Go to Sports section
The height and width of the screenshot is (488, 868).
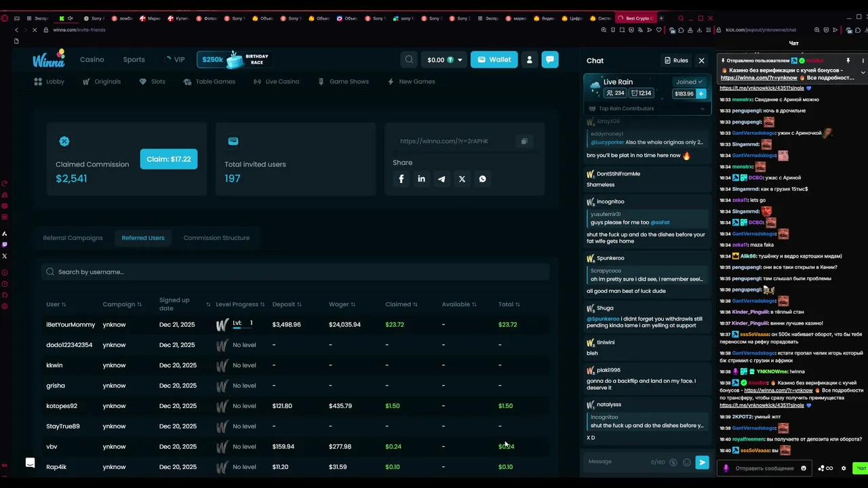(x=134, y=60)
